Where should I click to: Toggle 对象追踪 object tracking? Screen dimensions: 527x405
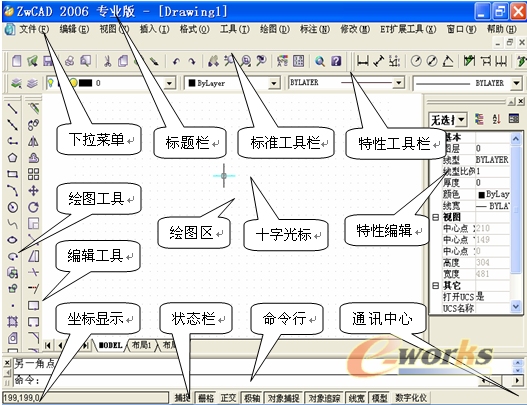324,398
